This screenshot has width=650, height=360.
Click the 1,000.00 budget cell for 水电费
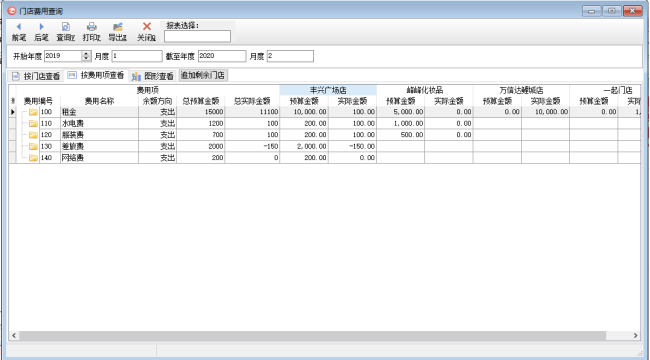(400, 124)
